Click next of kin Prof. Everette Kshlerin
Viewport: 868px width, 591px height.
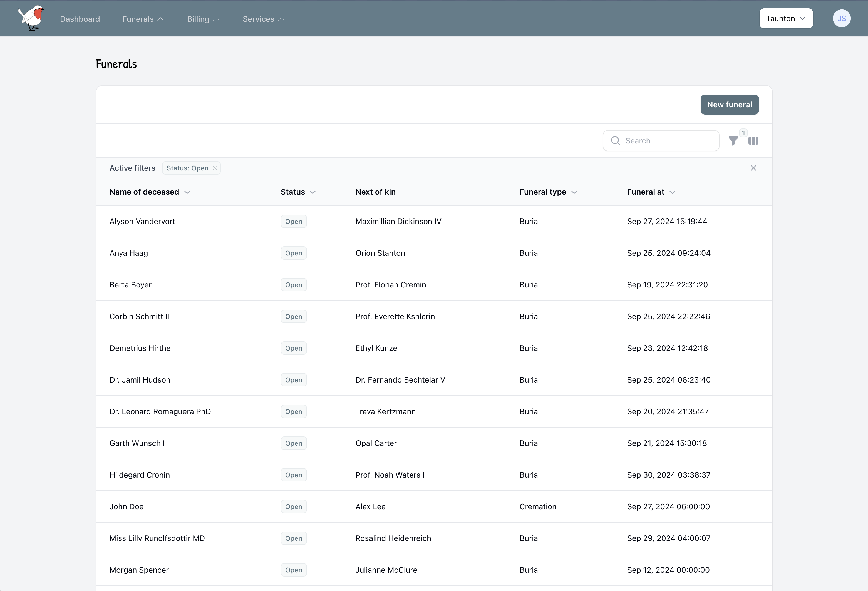[x=395, y=317]
